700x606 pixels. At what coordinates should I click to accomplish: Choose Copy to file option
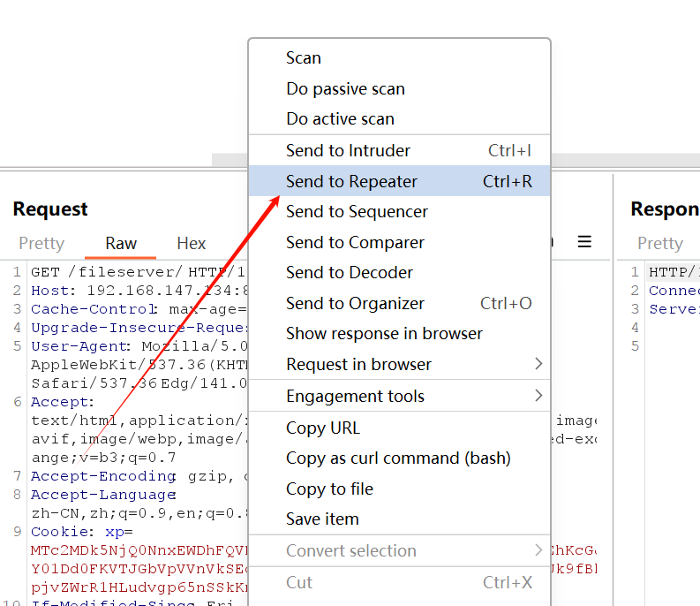point(329,489)
